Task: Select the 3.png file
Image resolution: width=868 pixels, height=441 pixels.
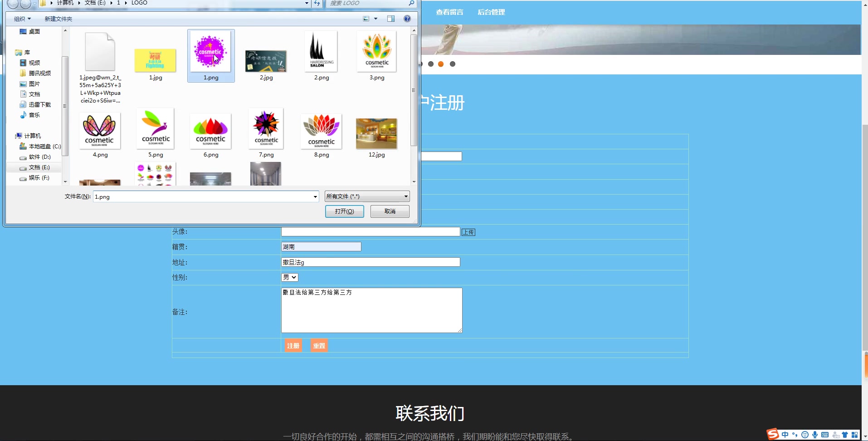Action: point(377,52)
